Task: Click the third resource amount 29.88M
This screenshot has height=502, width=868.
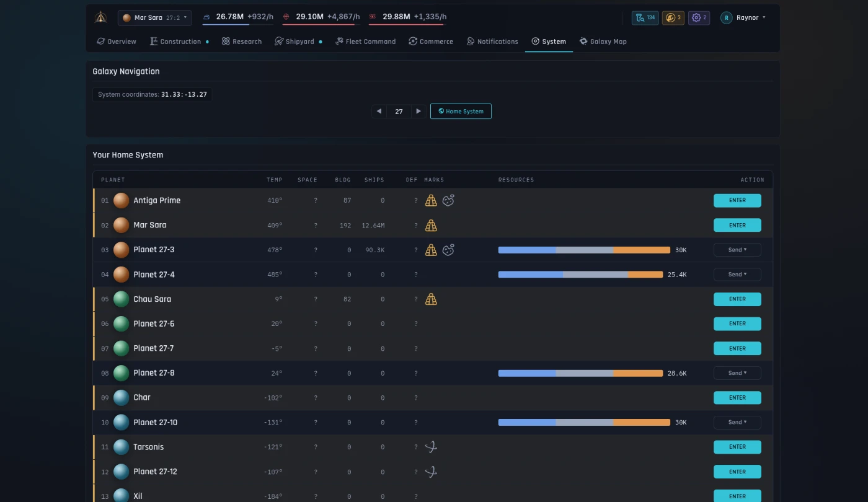Action: coord(396,17)
